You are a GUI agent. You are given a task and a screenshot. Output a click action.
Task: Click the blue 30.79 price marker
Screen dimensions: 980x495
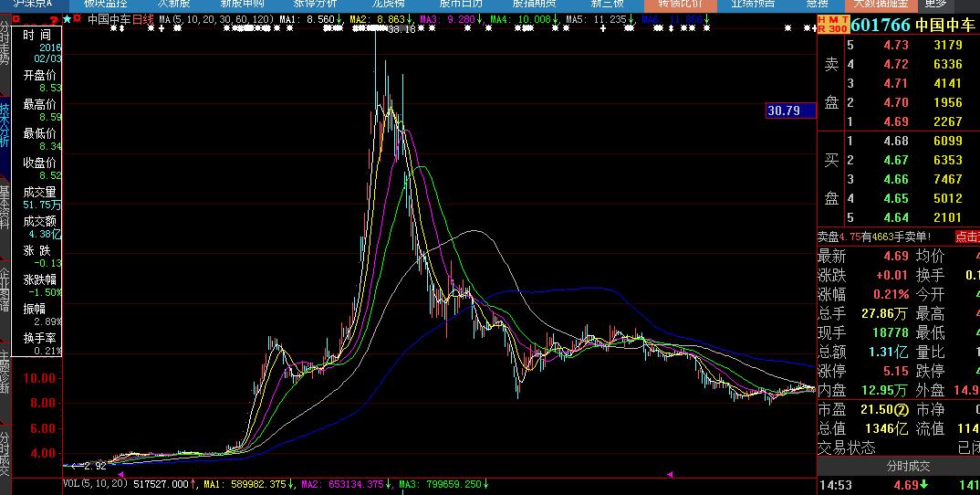point(790,111)
